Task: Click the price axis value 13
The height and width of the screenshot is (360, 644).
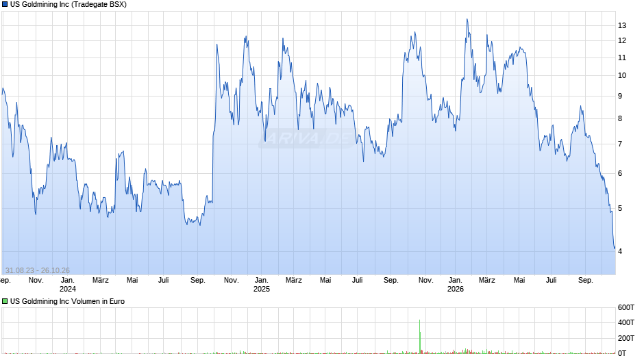Action: point(622,25)
